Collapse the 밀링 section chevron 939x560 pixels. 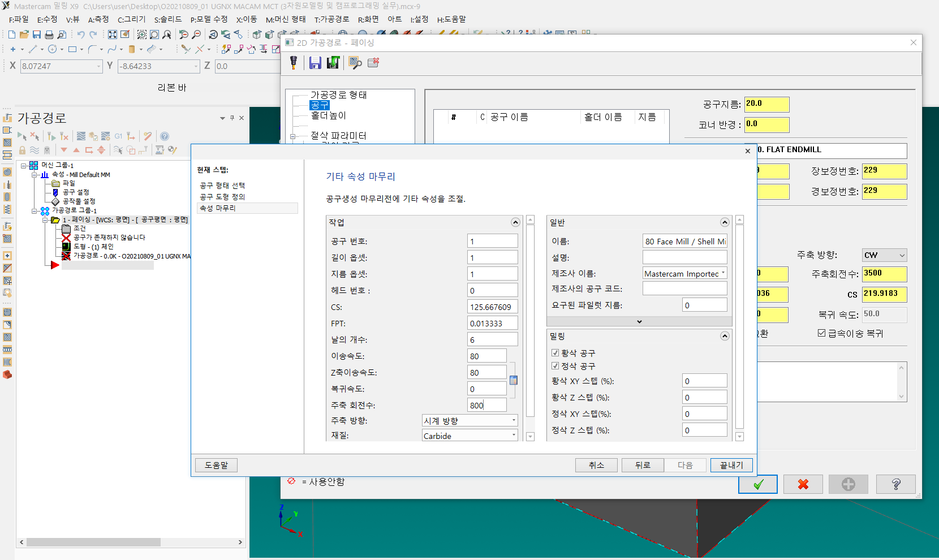click(x=725, y=336)
